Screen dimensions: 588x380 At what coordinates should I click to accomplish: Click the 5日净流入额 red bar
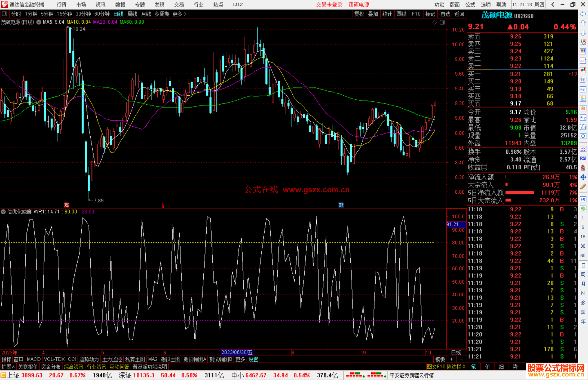point(519,193)
